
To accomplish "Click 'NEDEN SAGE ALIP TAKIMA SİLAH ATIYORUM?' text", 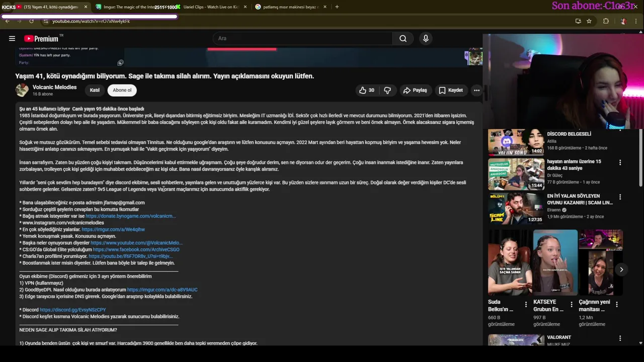I will 68,330.
